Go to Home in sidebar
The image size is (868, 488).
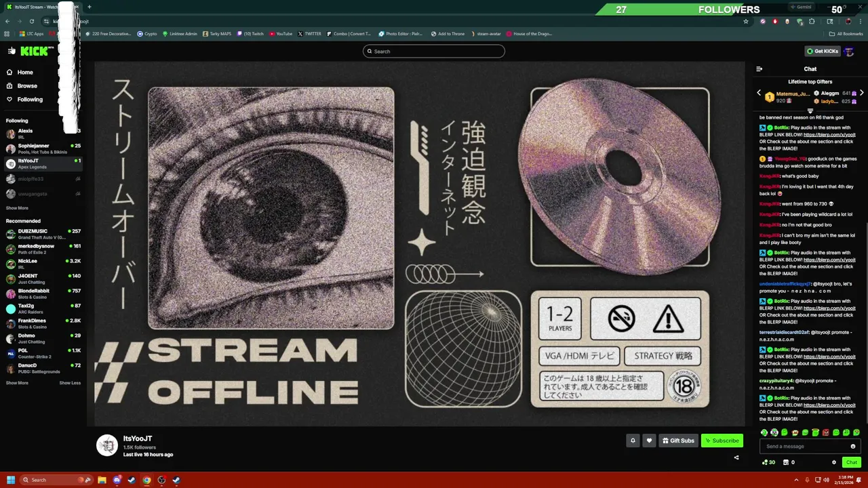point(25,73)
